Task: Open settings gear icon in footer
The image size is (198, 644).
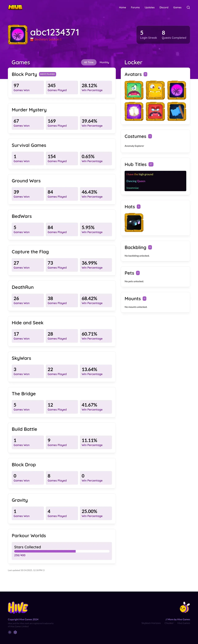Action: [x=15, y=632]
